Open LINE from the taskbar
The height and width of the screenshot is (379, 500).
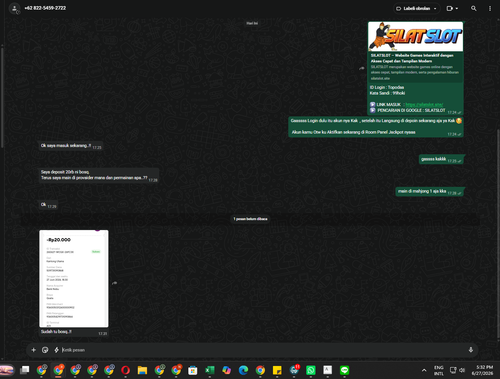344,370
